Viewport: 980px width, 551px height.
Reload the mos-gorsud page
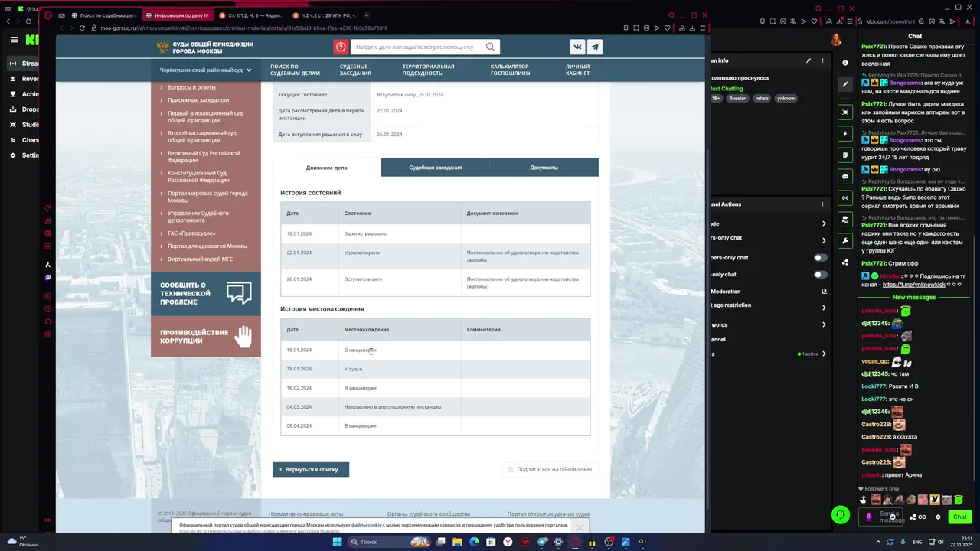82,28
